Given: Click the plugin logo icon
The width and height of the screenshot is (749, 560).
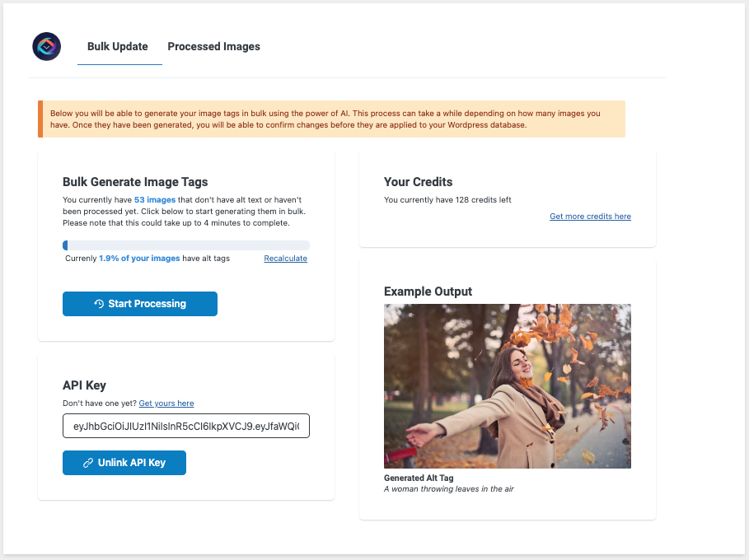Looking at the screenshot, I should click(x=47, y=47).
